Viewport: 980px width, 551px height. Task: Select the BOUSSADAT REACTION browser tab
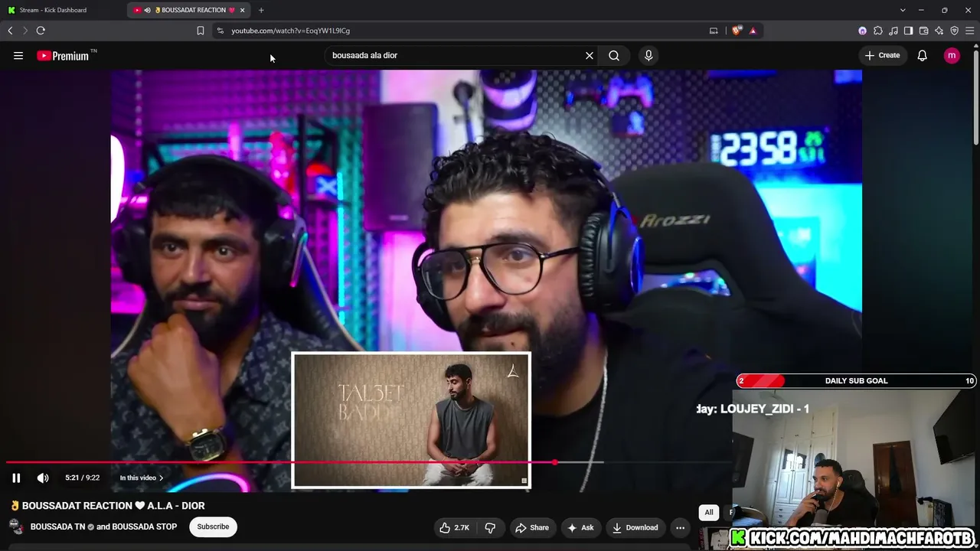[189, 10]
